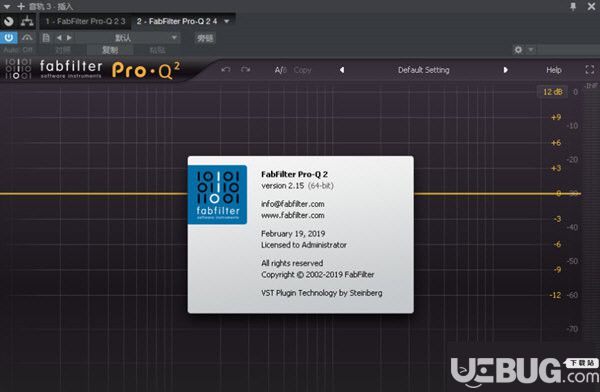Screen dimensions: 600x392
Task: Toggle the A/B state switch
Action: pos(280,70)
